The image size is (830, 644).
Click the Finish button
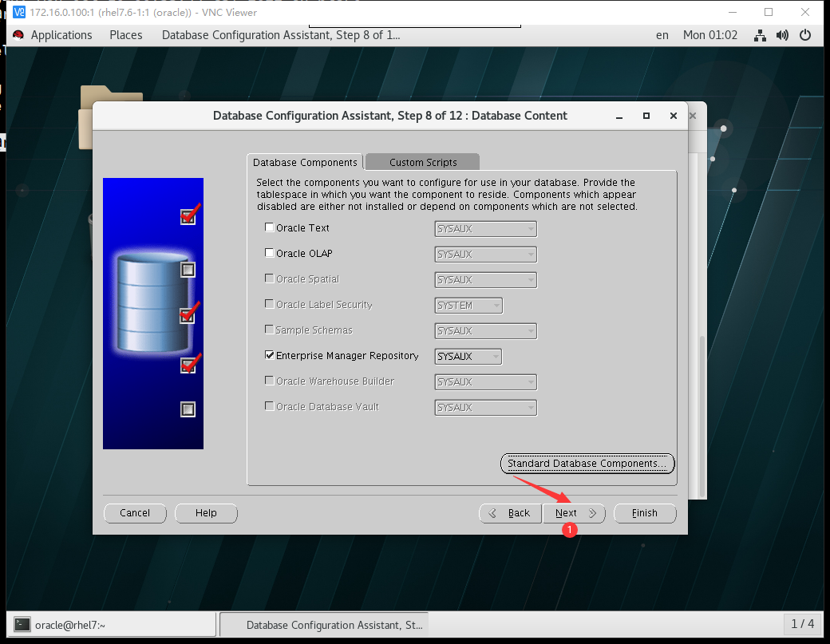tap(645, 513)
